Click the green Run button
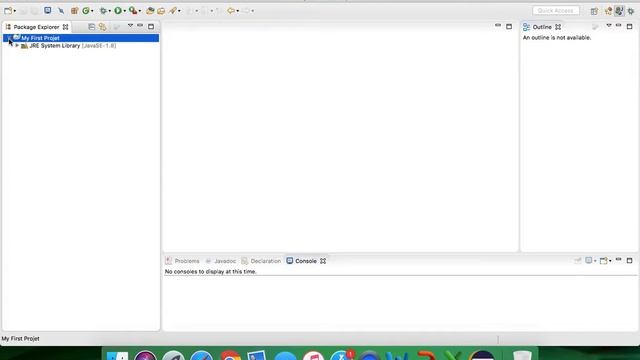Screen dimensions: 640x360 [118, 11]
